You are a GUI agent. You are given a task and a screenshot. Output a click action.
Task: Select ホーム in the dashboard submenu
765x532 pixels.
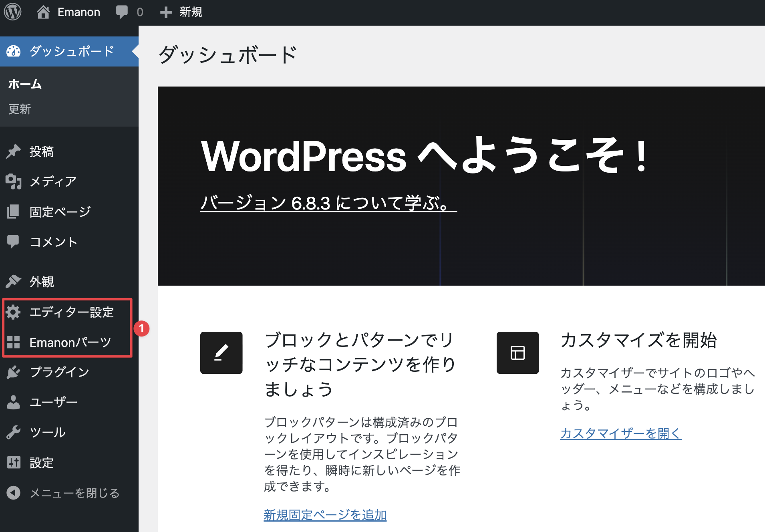point(25,84)
